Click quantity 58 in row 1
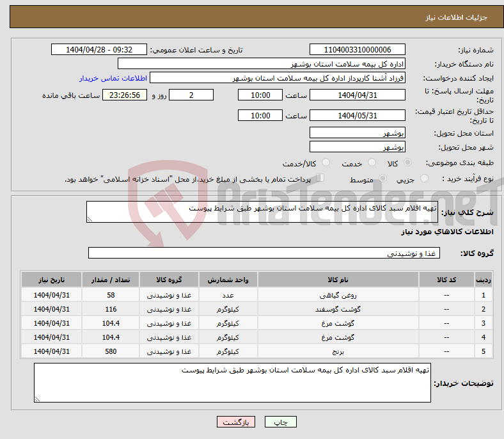504x439 pixels. tap(111, 295)
